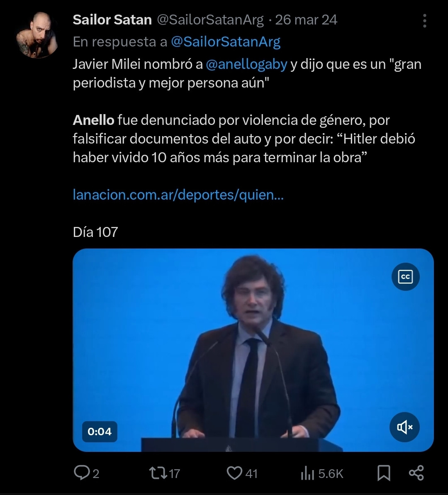Image resolution: width=448 pixels, height=495 pixels.
Task: View analytics via the bar chart icon
Action: [x=307, y=473]
